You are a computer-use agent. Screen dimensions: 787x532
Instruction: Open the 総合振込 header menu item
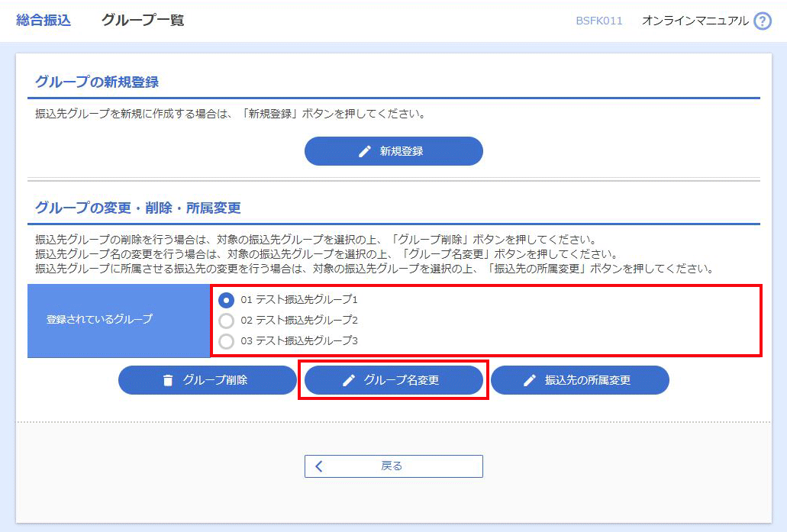tap(44, 21)
